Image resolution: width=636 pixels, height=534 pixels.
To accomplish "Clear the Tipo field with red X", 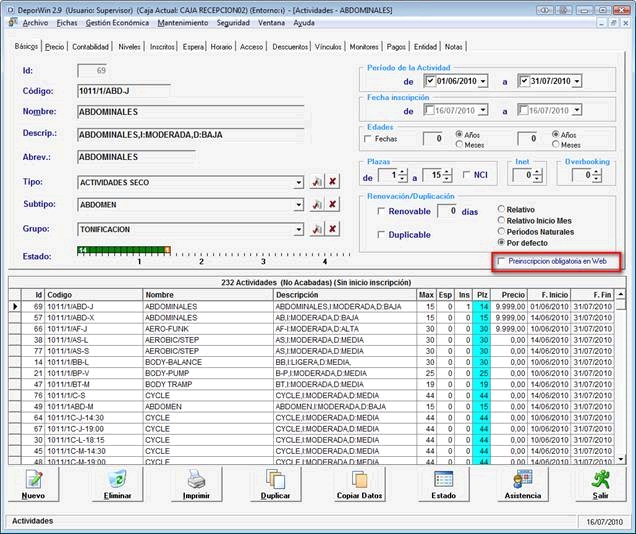I will (333, 182).
